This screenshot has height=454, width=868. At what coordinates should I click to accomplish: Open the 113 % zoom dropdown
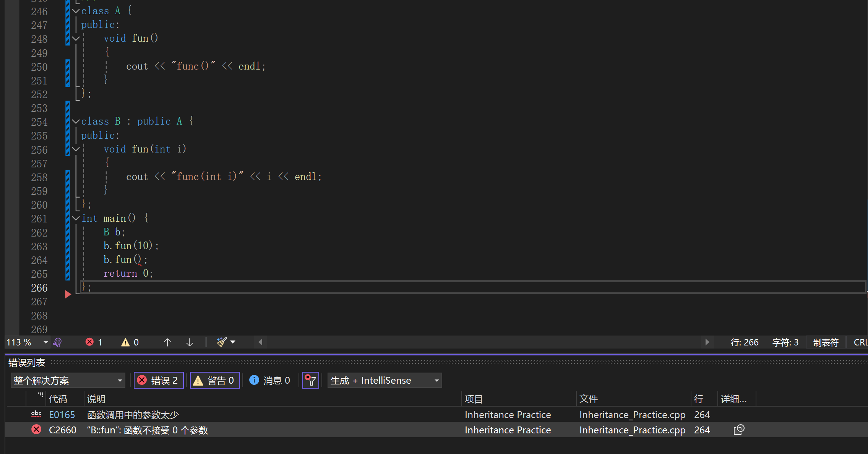(45, 342)
